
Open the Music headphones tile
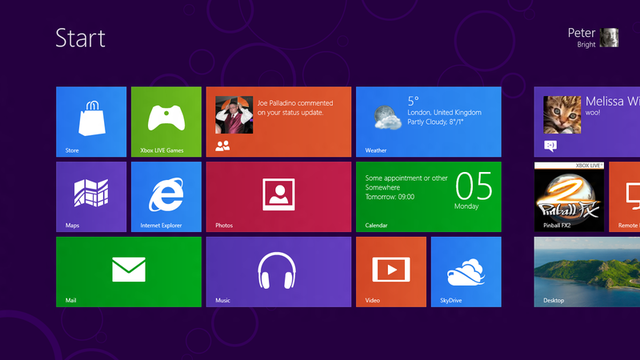pyautogui.click(x=278, y=272)
